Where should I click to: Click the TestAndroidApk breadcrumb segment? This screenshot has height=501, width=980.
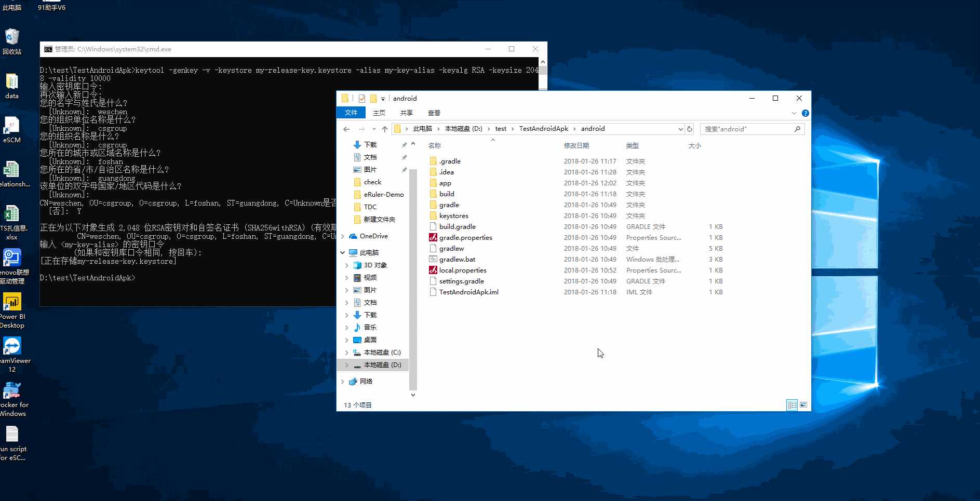544,129
